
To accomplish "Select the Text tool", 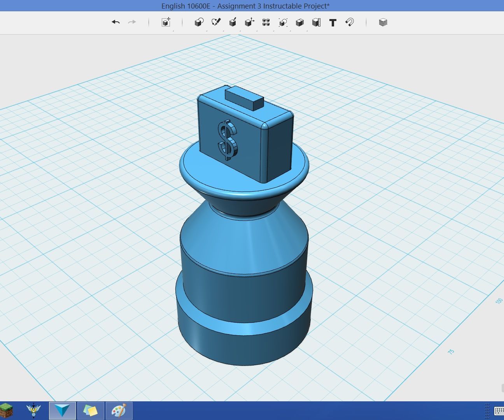I will click(333, 22).
